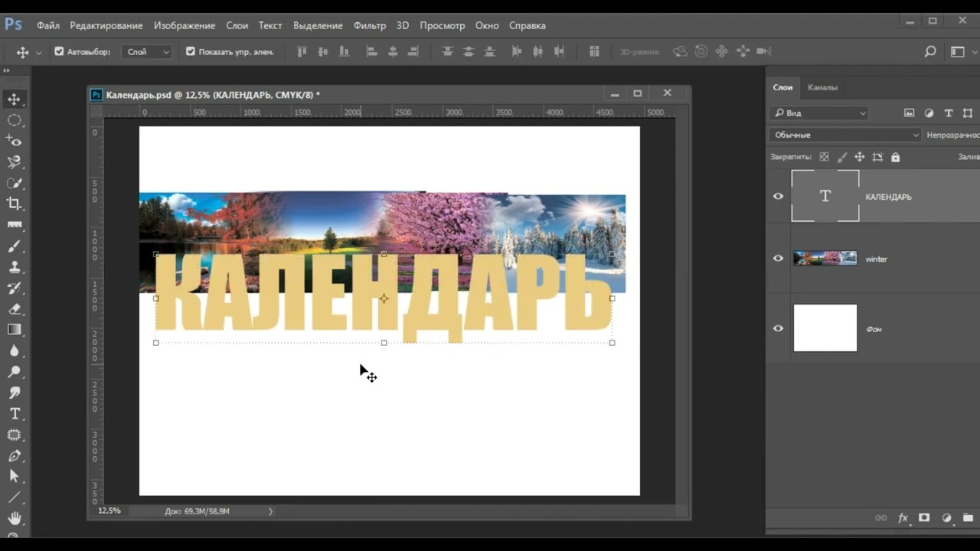Image resolution: width=980 pixels, height=551 pixels.
Task: Open the Редактирование menu
Action: (x=106, y=25)
